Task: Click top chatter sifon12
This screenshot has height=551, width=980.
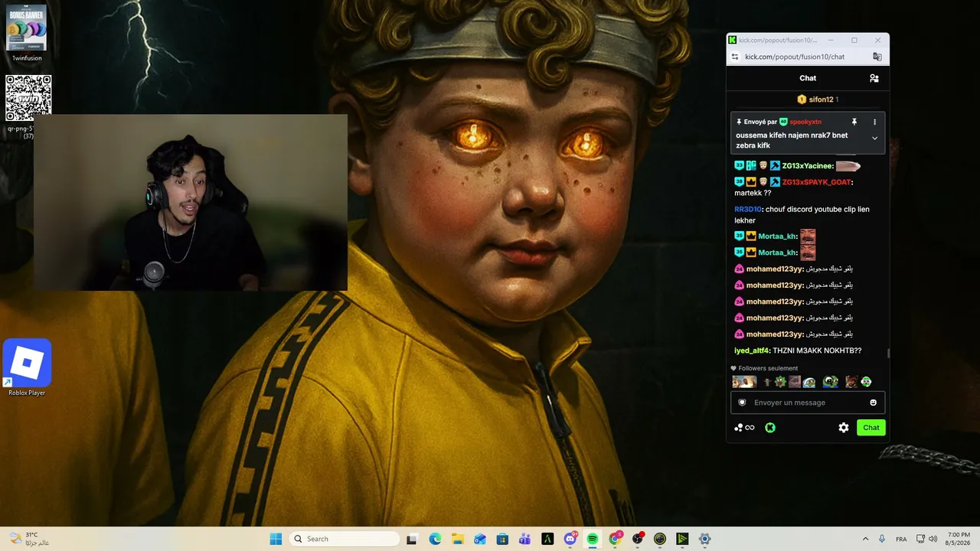Action: (x=821, y=99)
